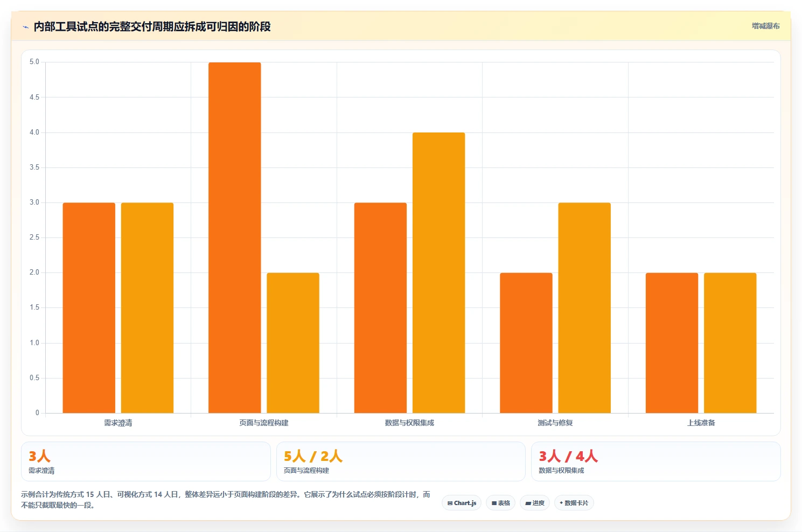Click the 2.0 y-axis tick label
802x532 pixels.
(x=34, y=272)
